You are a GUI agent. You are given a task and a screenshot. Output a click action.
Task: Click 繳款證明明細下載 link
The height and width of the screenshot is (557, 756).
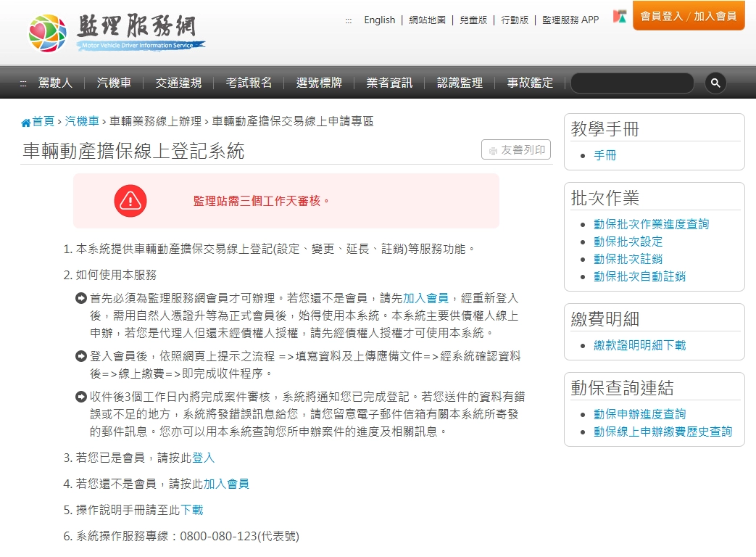(639, 345)
